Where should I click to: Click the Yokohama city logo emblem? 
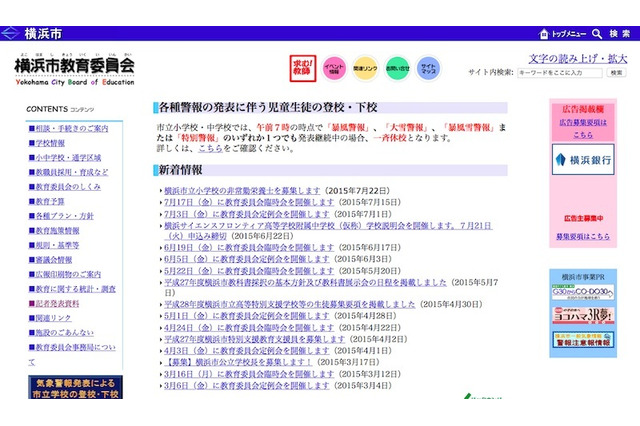[x=10, y=33]
